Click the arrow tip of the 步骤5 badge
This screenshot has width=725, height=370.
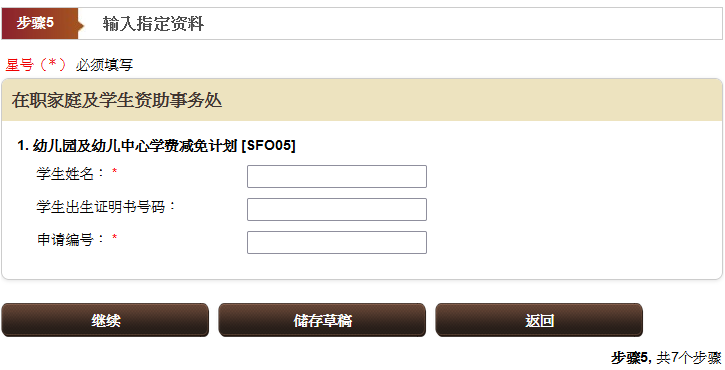81,24
